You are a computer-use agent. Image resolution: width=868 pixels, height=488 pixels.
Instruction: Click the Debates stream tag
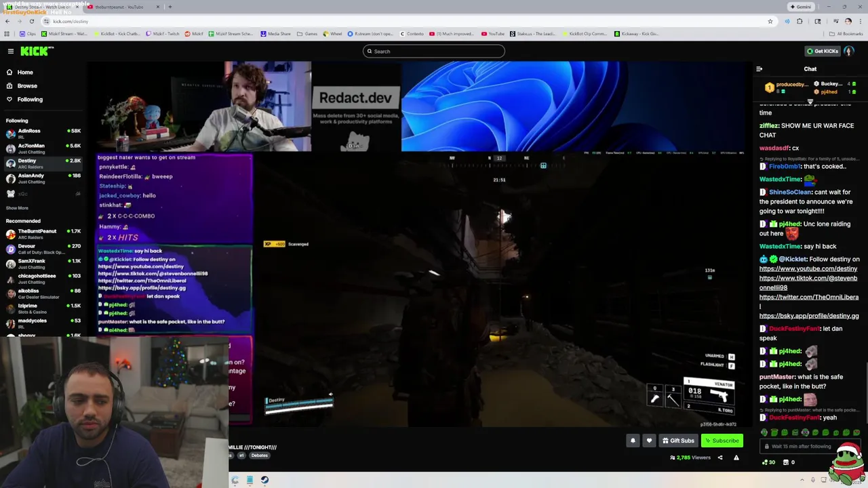(x=260, y=455)
